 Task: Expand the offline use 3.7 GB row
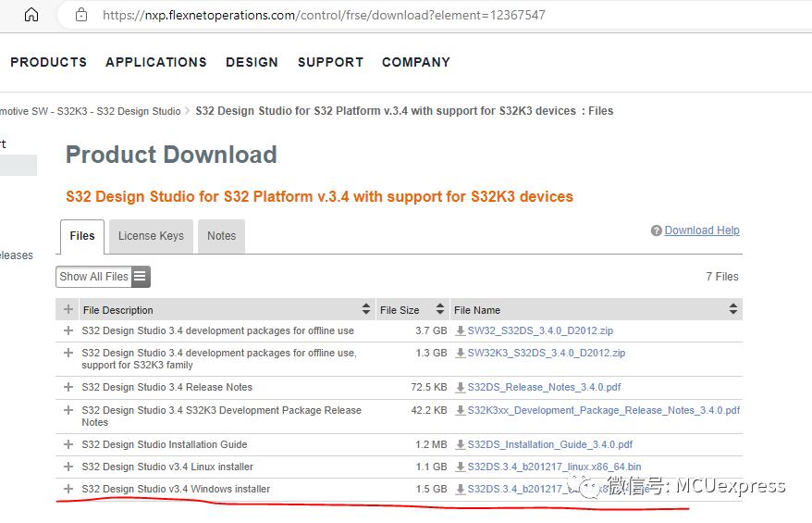(x=68, y=330)
